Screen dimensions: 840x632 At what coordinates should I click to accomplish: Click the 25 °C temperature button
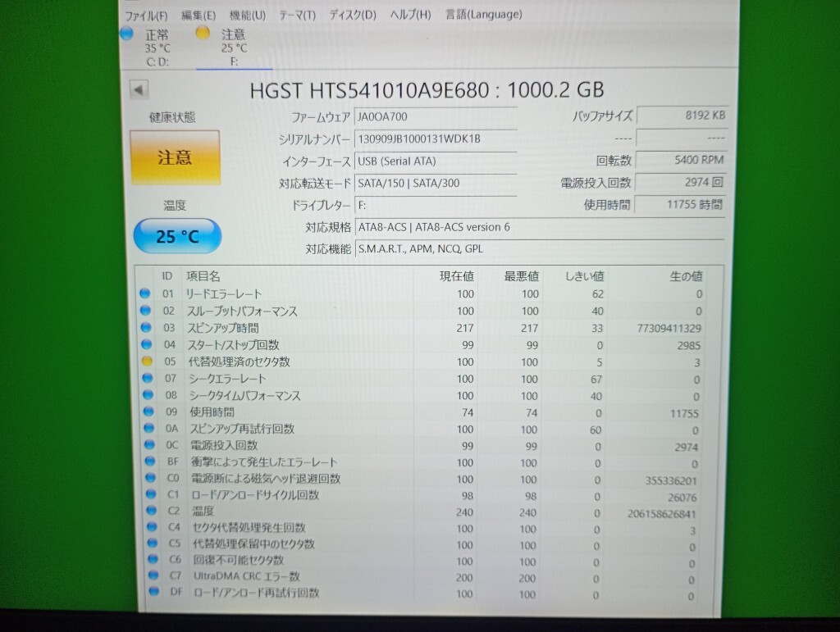[x=177, y=236]
